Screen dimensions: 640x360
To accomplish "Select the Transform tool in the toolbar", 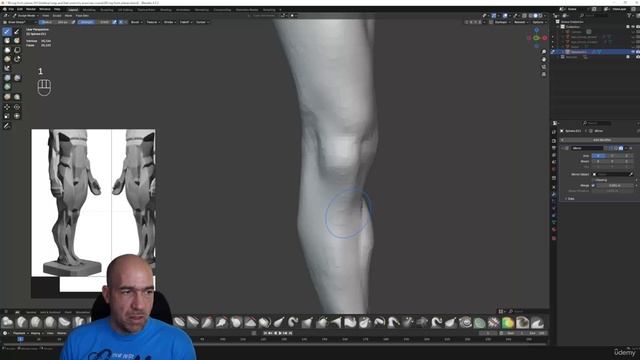I will pyautogui.click(x=17, y=116).
